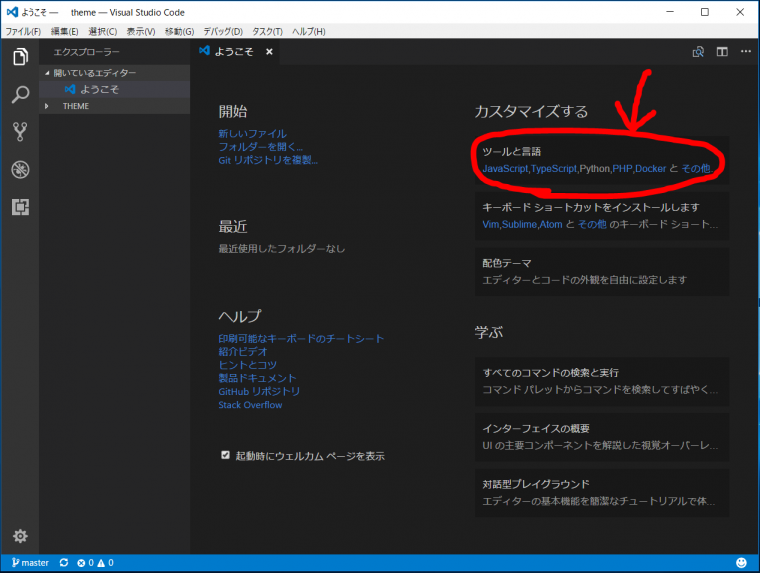This screenshot has height=573, width=760.
Task: Open the タスク(T) menu
Action: pyautogui.click(x=267, y=32)
